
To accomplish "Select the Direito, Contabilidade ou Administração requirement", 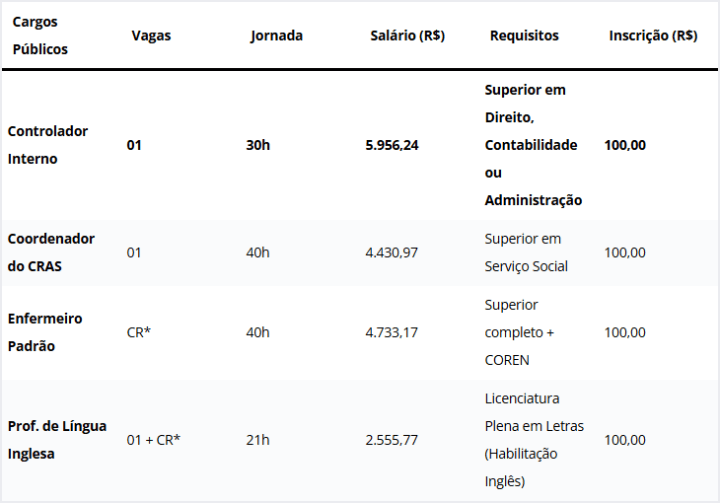I will click(x=533, y=145).
